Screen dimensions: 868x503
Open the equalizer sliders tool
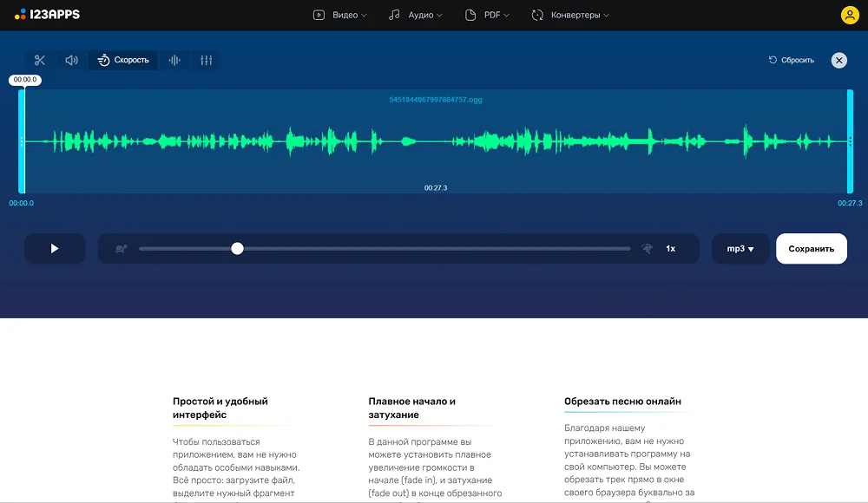coord(206,60)
